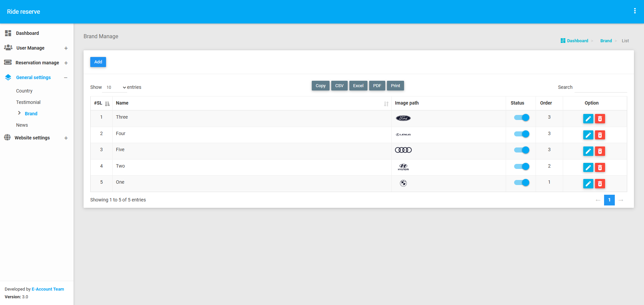Delete the brand named Four

[x=600, y=135]
